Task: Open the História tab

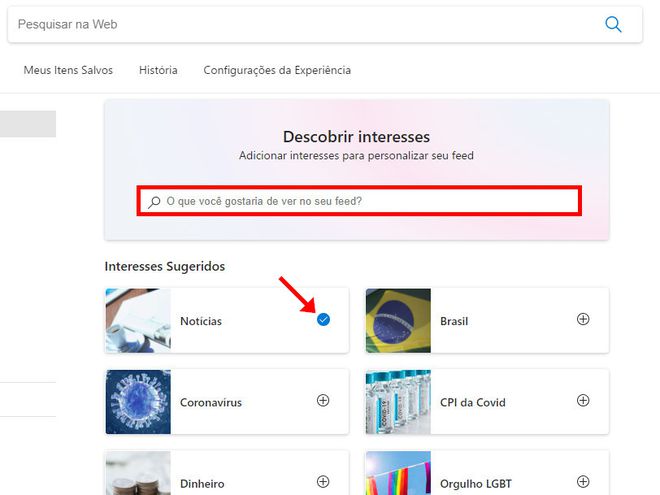Action: (158, 70)
